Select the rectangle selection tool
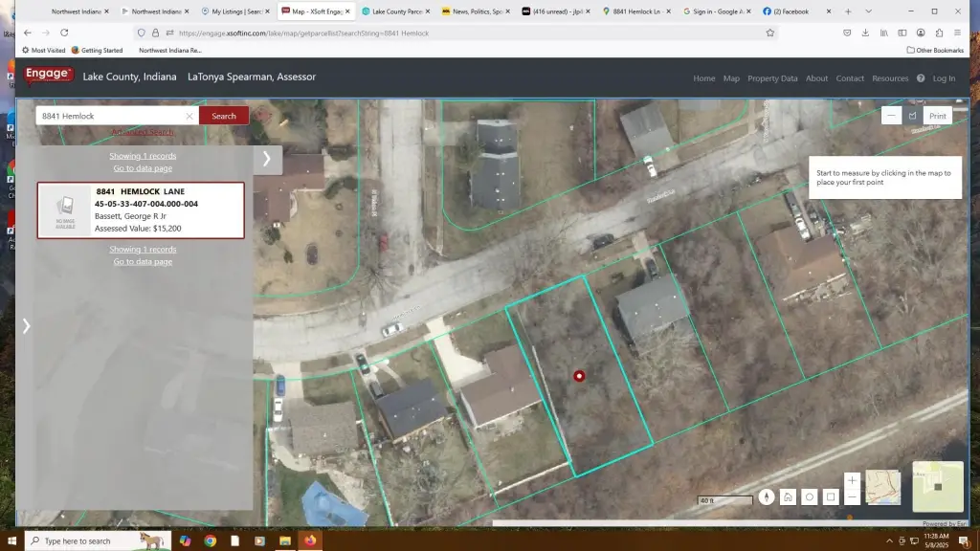Screen dimensions: 980x551 [x=831, y=496]
